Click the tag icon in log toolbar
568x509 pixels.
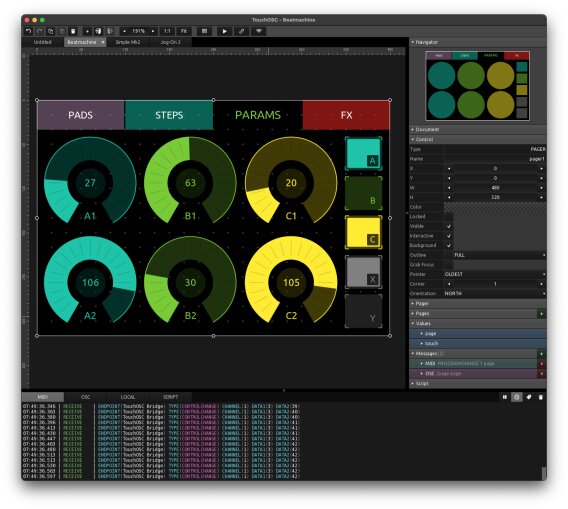click(x=529, y=397)
